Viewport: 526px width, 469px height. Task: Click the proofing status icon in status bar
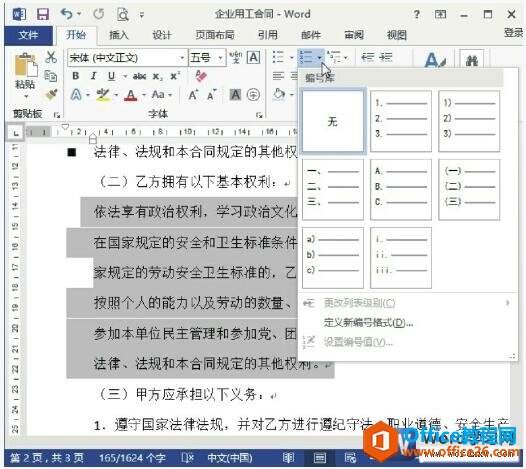187,458
